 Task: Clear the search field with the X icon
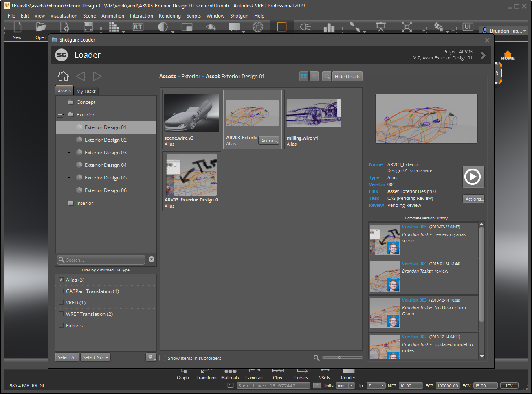click(152, 259)
